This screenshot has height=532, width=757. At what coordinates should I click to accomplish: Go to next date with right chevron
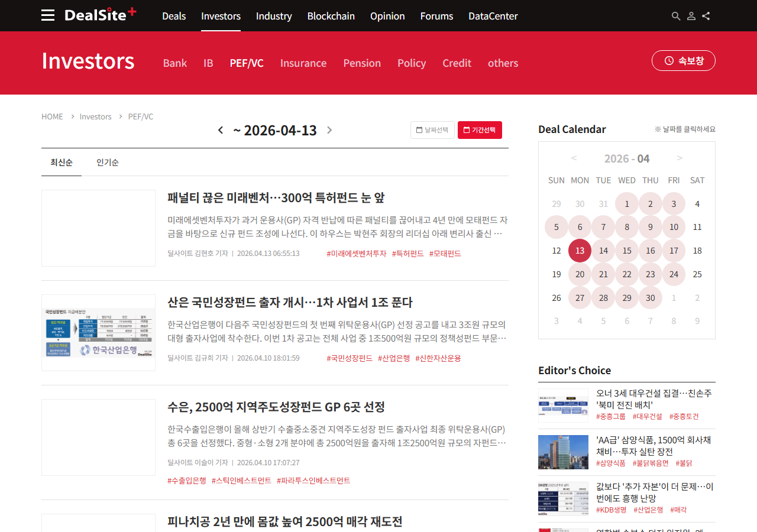tap(329, 130)
